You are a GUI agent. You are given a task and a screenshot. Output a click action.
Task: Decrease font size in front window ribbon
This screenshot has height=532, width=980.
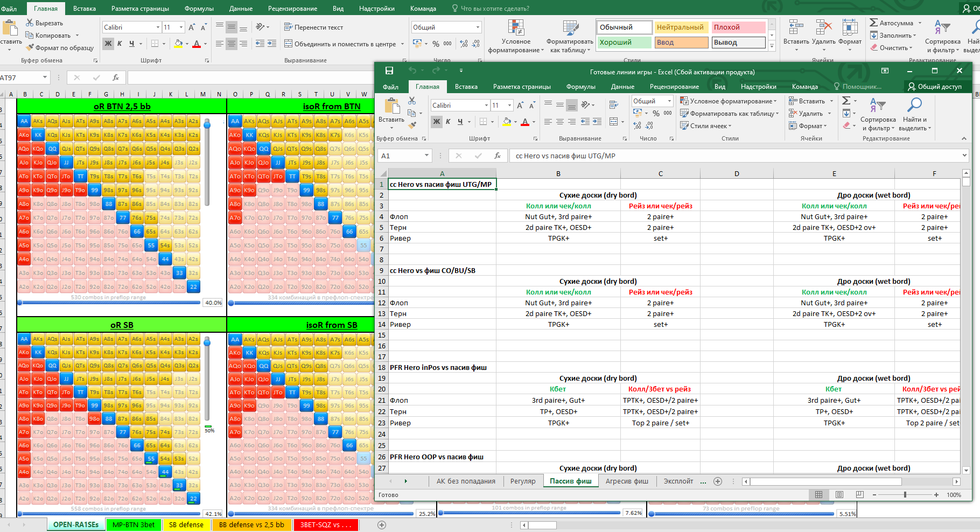(x=532, y=106)
